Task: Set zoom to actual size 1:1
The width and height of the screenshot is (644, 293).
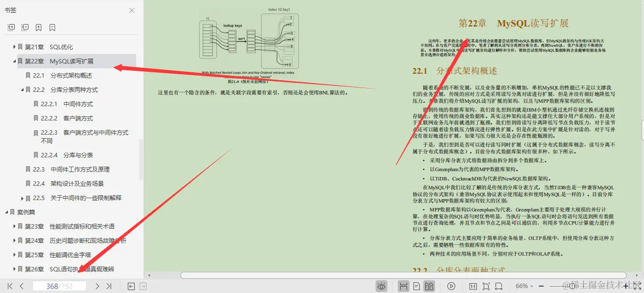Action: [472, 286]
